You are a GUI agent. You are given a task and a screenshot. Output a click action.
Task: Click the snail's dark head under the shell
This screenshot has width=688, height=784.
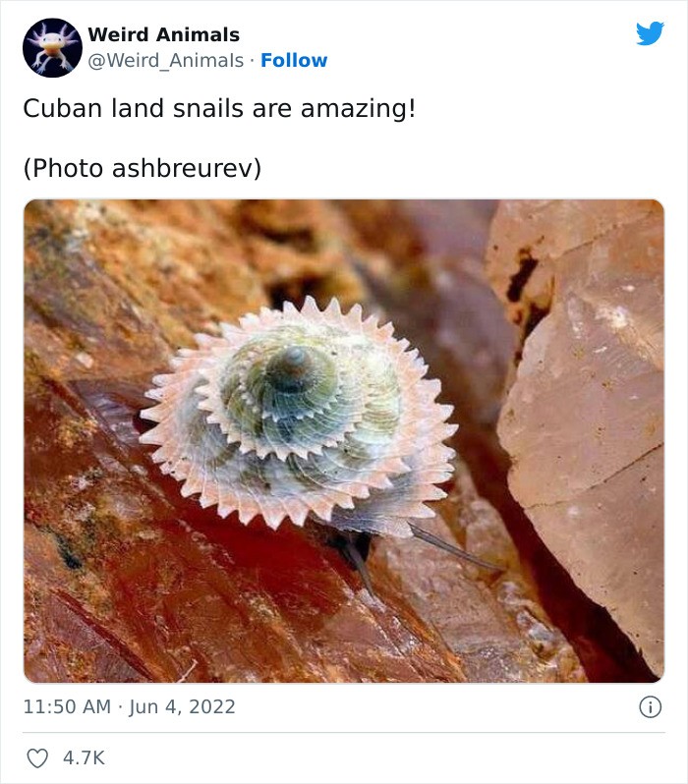pos(352,547)
